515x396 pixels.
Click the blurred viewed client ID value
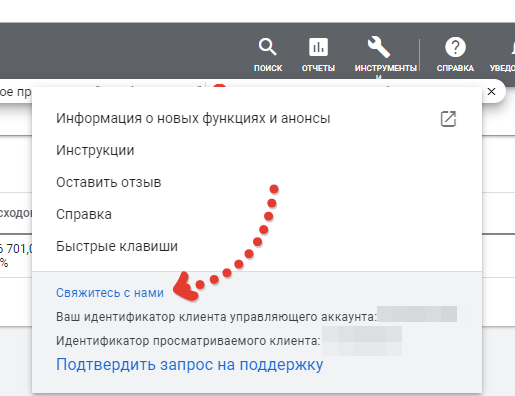click(362, 341)
